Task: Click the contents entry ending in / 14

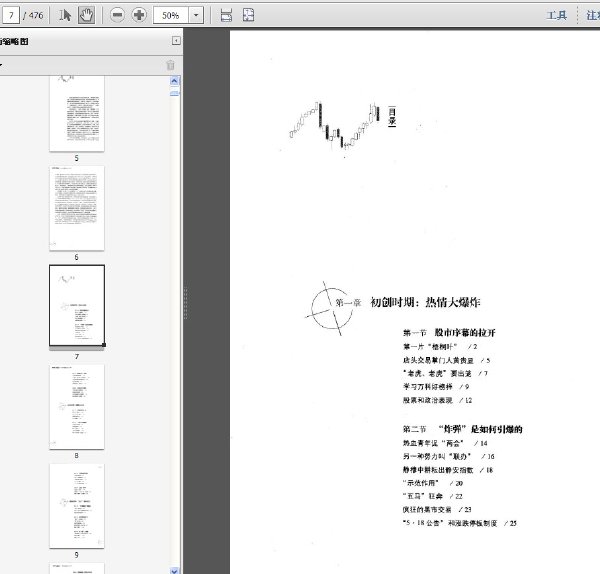Action: tap(445, 443)
